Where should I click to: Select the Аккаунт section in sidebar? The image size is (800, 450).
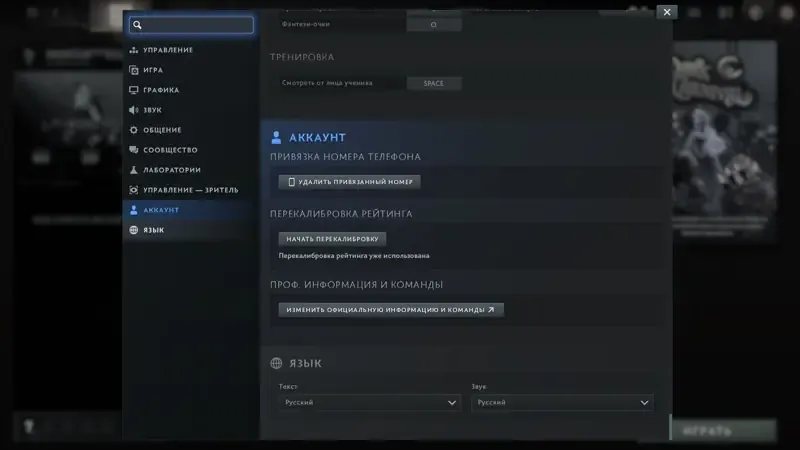190,210
